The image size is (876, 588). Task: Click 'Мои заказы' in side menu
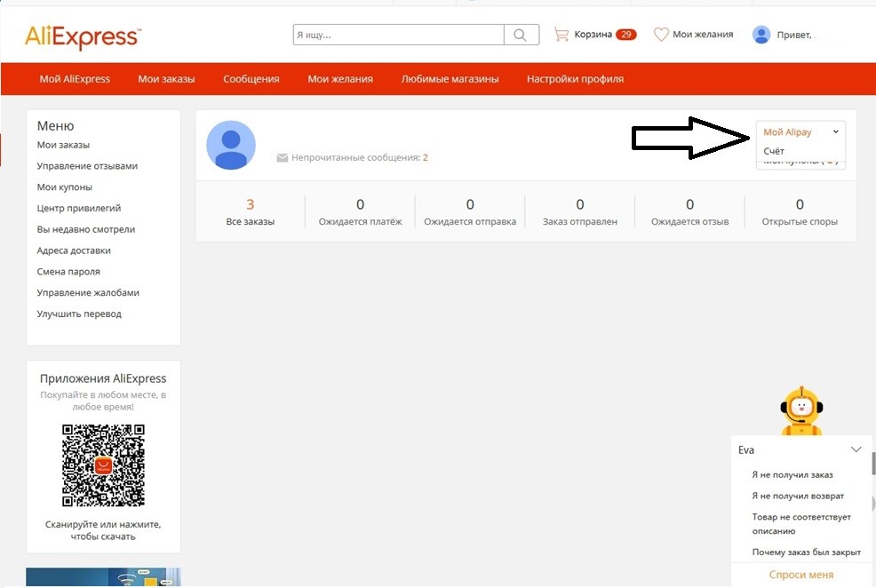63,145
